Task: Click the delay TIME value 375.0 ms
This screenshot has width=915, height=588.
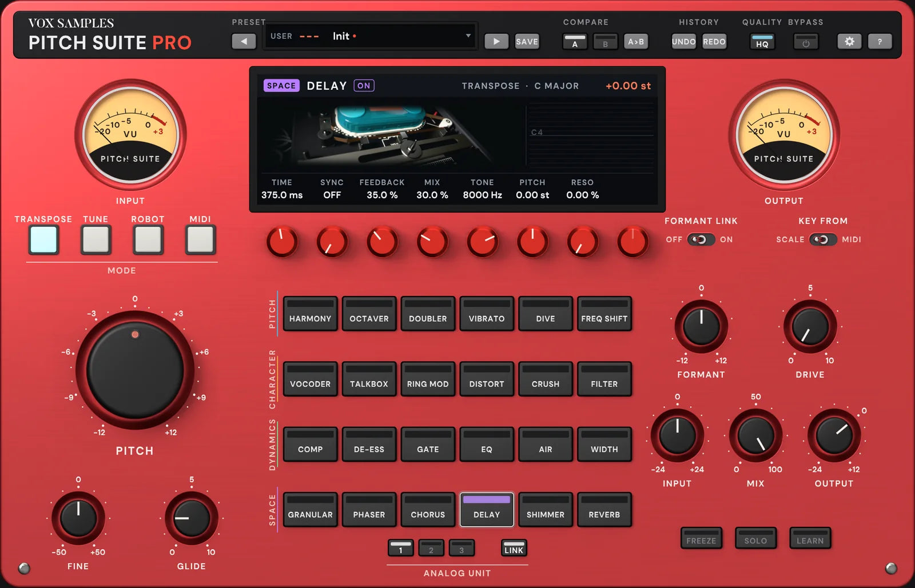Action: click(282, 195)
